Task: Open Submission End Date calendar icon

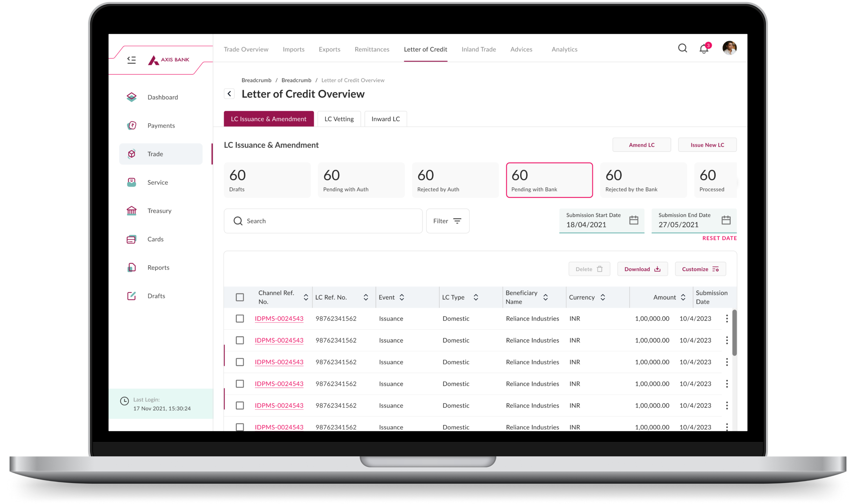Action: 726,220
